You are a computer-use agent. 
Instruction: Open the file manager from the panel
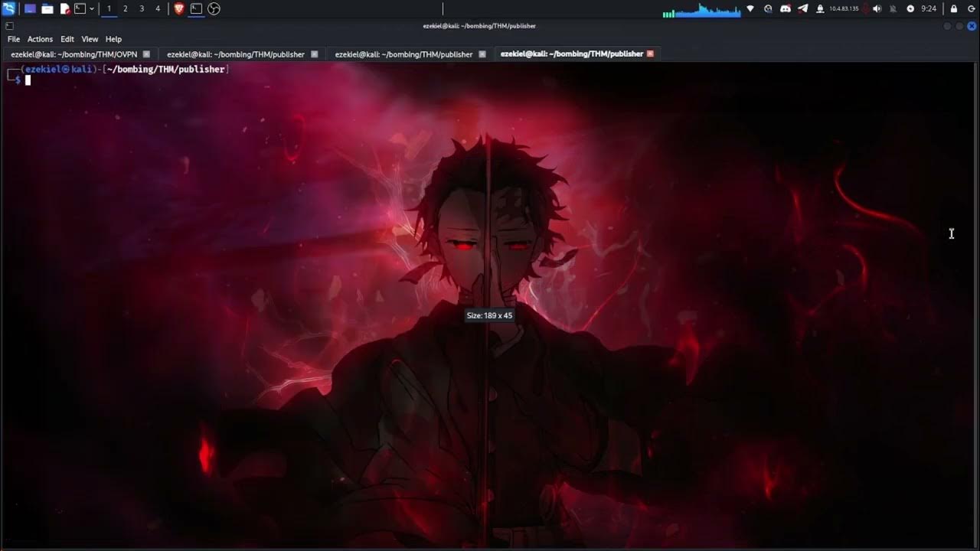click(47, 8)
